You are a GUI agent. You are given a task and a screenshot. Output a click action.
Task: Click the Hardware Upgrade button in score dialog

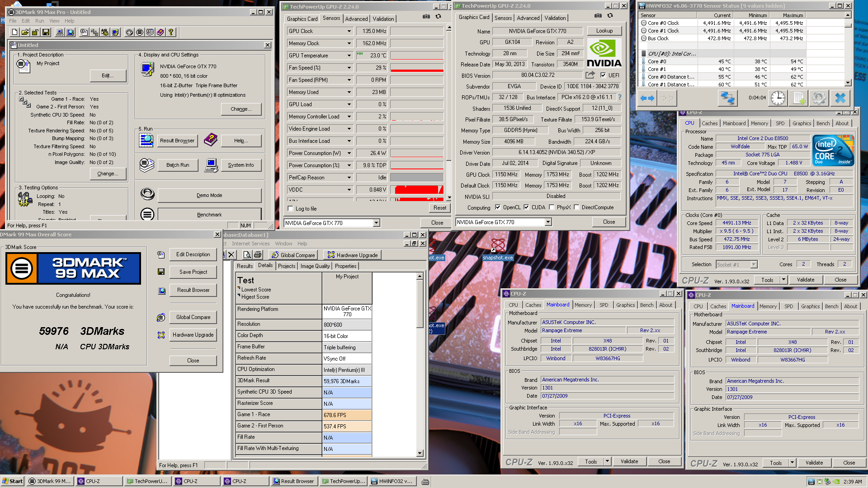193,335
